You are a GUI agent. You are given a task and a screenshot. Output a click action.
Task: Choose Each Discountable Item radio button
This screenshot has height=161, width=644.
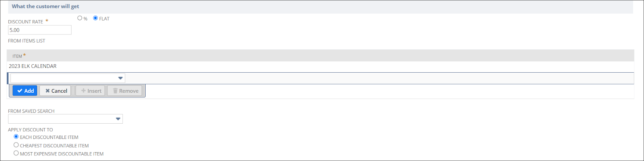coord(16,137)
